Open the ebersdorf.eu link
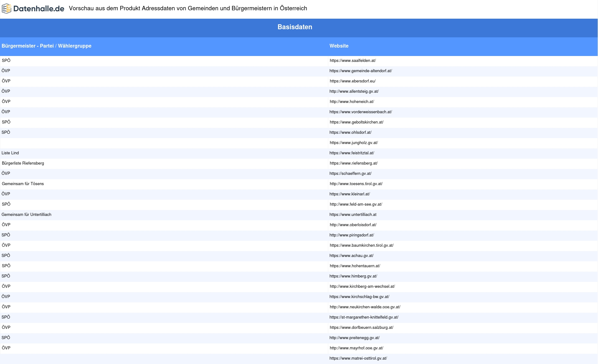Image resolution: width=598 pixels, height=364 pixels. (353, 81)
